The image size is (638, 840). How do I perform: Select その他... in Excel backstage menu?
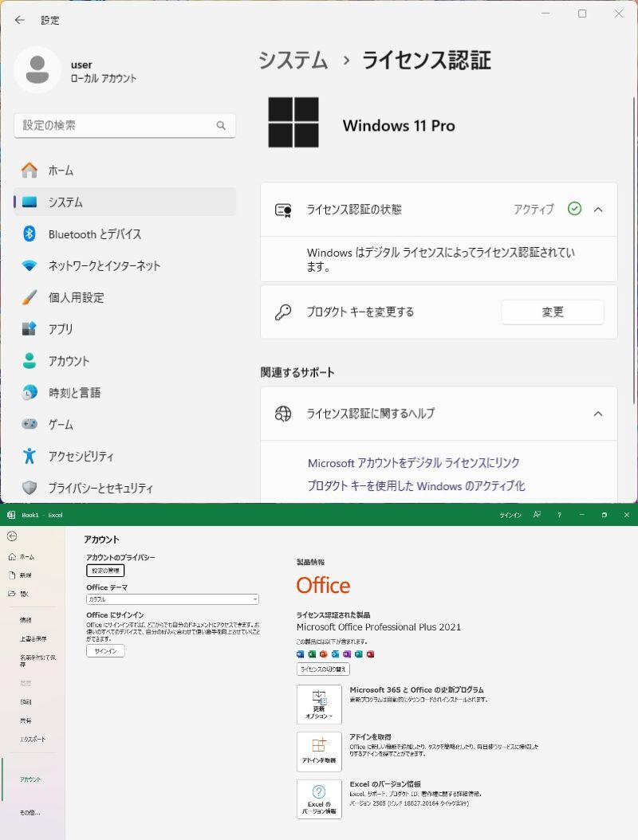point(30,813)
